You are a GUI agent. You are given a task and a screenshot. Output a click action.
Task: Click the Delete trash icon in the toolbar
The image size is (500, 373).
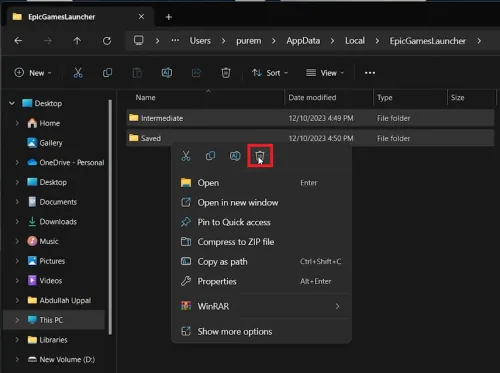pyautogui.click(x=226, y=73)
